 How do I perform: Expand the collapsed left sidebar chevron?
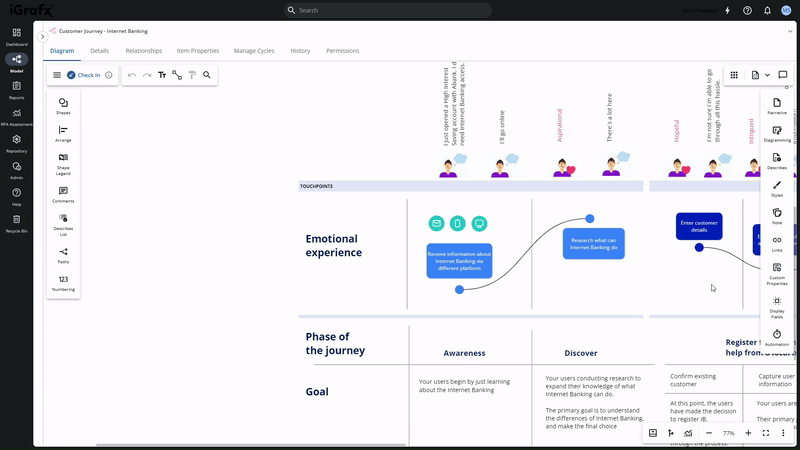(x=43, y=37)
